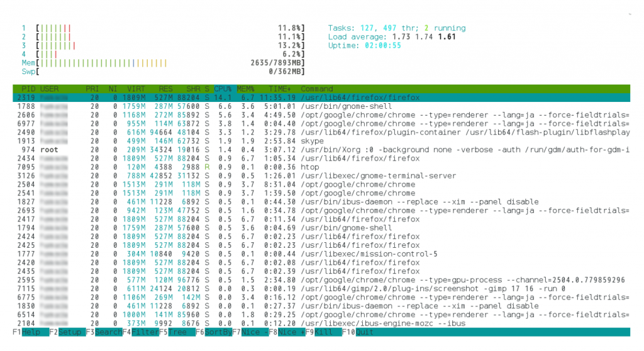Select the mission-control-5 process row
Image resolution: width=644 pixels, height=351 pixels.
click(314, 254)
